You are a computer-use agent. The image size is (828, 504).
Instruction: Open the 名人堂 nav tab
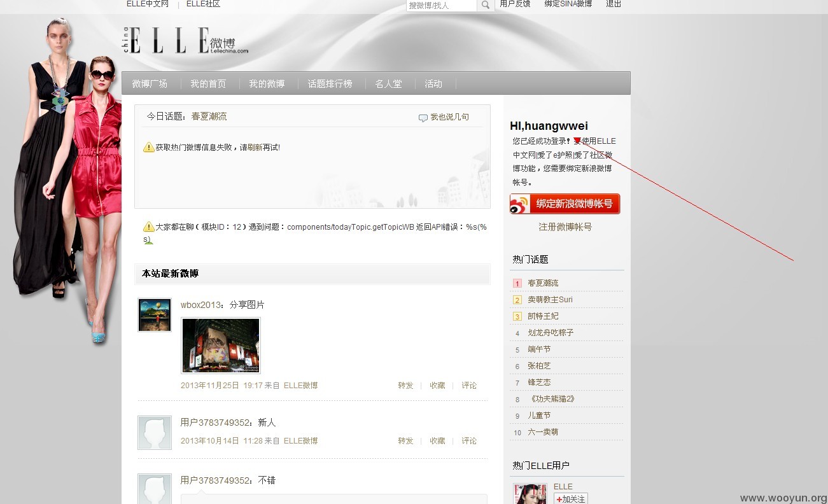(x=388, y=83)
